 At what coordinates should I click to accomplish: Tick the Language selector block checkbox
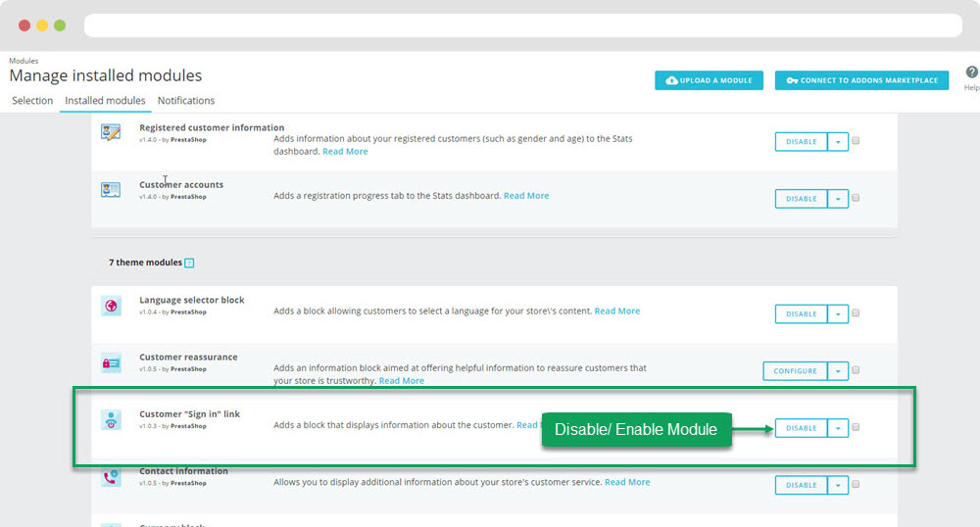point(856,313)
